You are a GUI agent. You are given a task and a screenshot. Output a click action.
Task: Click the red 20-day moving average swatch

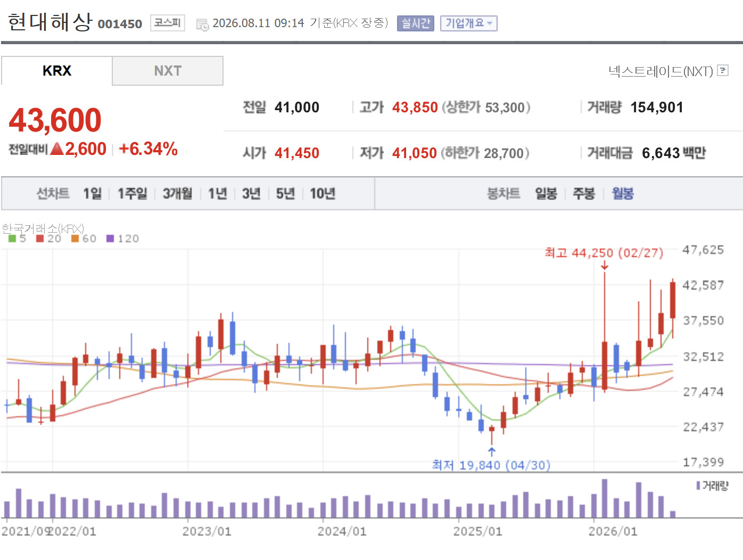(x=40, y=238)
